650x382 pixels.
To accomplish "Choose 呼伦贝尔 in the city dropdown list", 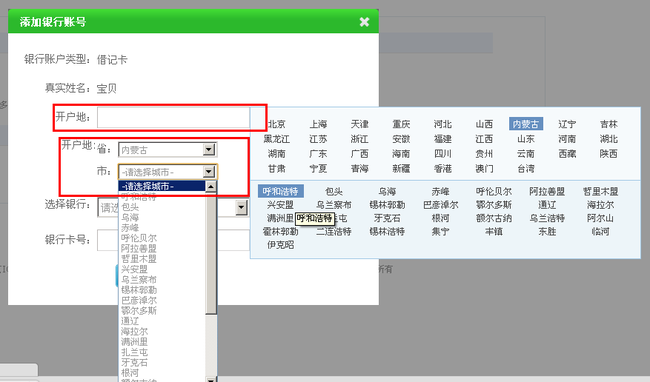I will click(139, 238).
